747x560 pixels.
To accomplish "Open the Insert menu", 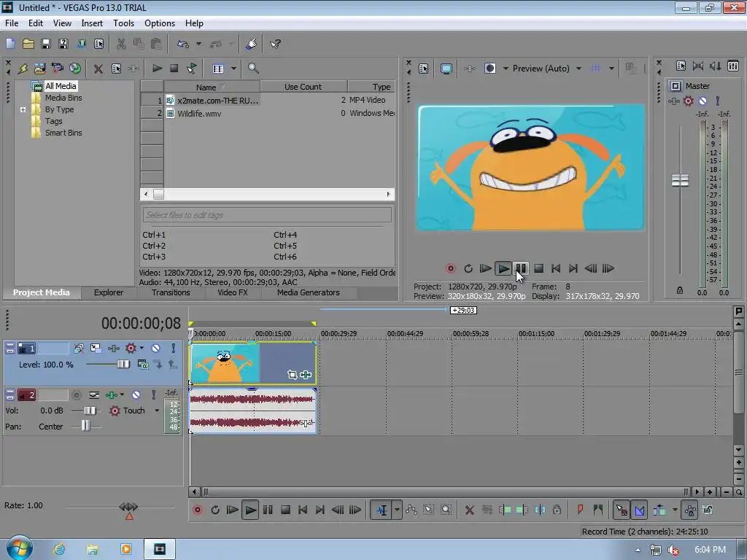I will (x=91, y=23).
